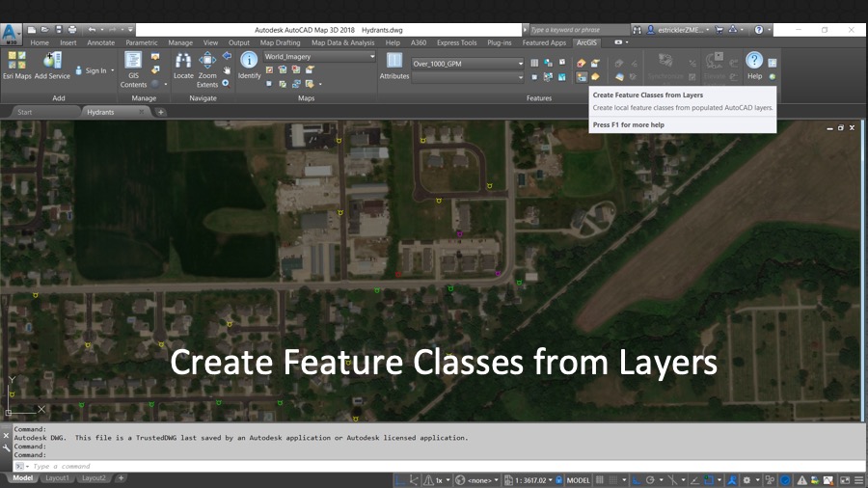The width and height of the screenshot is (868, 488).
Task: Switch to the Map Drafting tab
Action: [280, 42]
